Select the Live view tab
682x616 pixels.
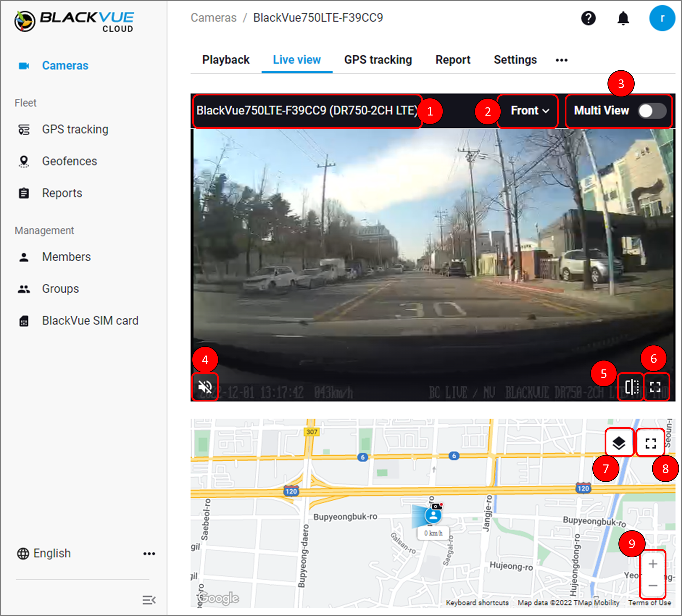click(297, 60)
